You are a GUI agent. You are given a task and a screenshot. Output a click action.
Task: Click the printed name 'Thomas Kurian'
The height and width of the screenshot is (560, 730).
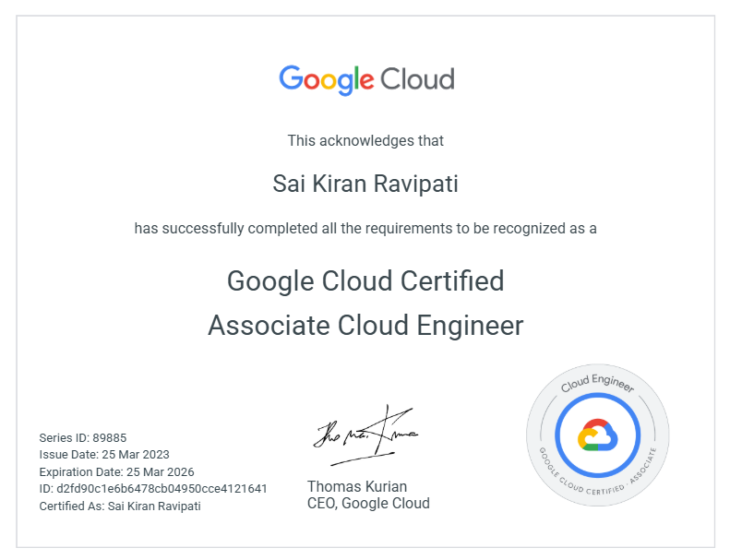tap(357, 486)
